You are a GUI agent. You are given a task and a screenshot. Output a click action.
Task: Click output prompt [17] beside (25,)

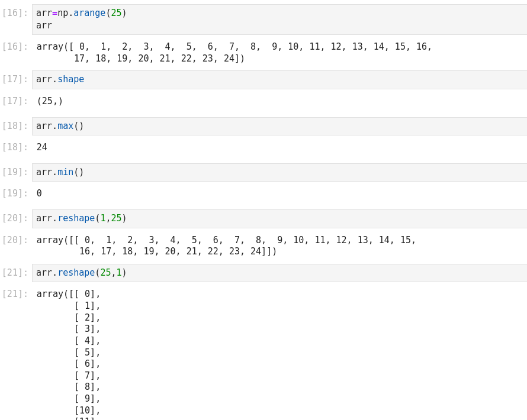[15, 101]
